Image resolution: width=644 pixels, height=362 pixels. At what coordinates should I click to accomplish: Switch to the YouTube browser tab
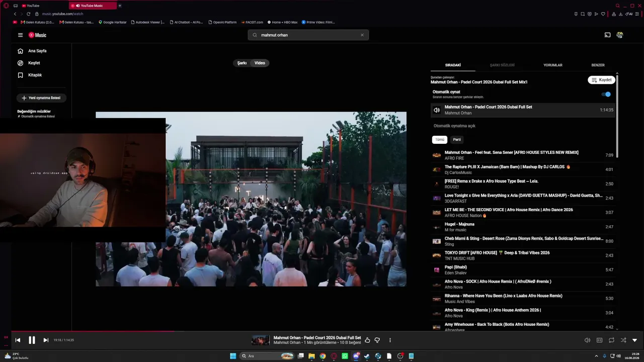(44, 6)
